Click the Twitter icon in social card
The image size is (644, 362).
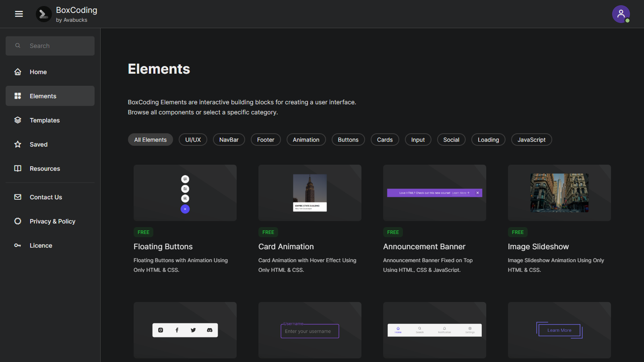(193, 330)
